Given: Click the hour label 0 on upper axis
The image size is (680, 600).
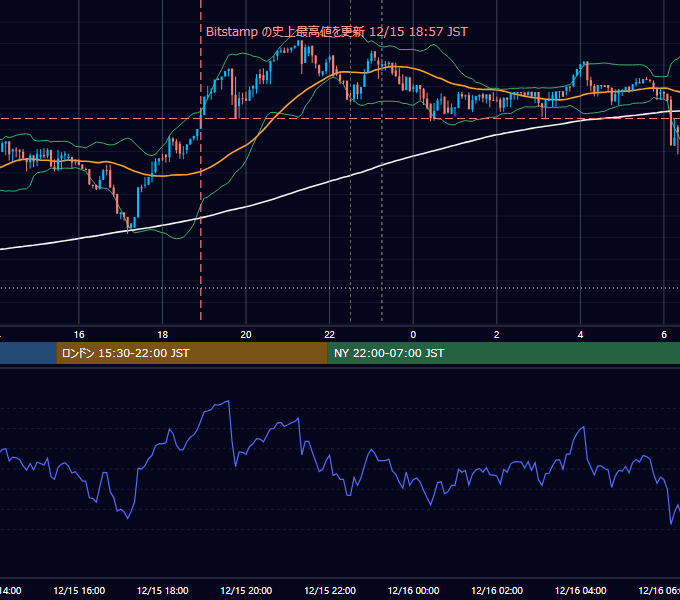Looking at the screenshot, I should coord(413,335).
